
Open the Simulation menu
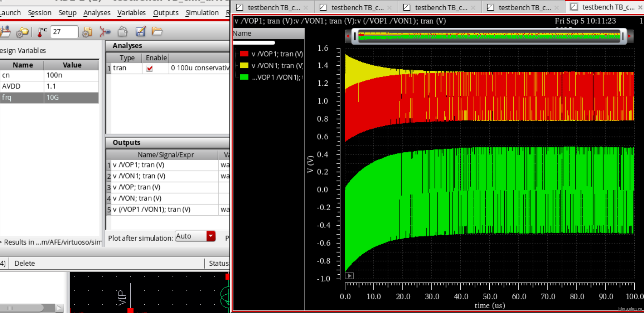[202, 13]
